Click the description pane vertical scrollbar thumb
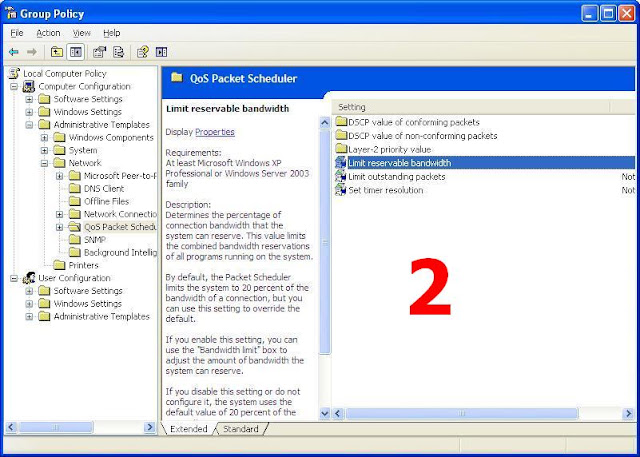Image resolution: width=640 pixels, height=457 pixels. click(x=324, y=242)
